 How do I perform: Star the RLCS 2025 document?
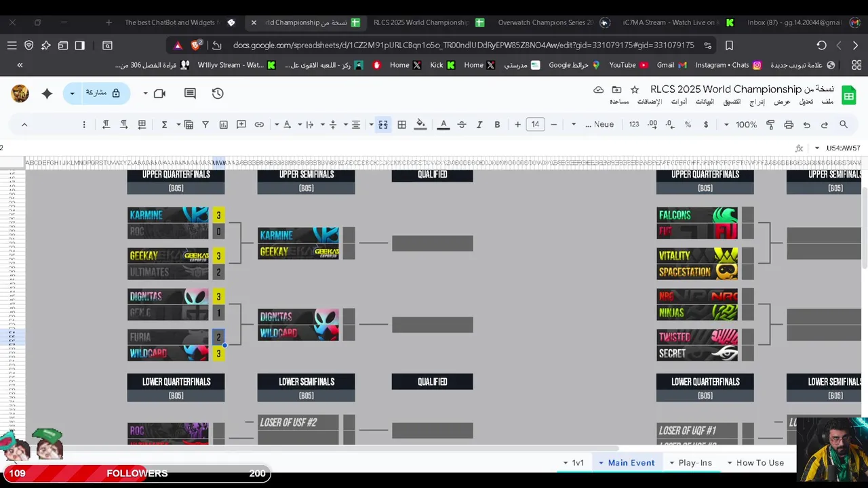point(635,89)
